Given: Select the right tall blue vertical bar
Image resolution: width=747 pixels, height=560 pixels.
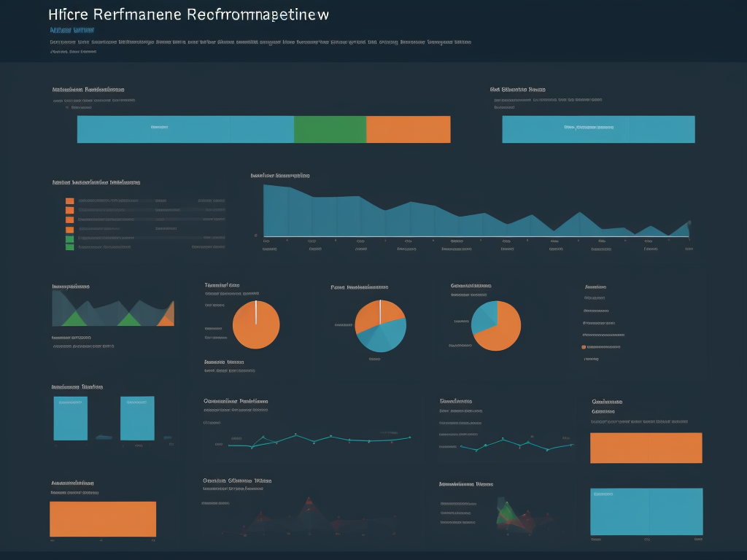Looking at the screenshot, I should 137,419.
